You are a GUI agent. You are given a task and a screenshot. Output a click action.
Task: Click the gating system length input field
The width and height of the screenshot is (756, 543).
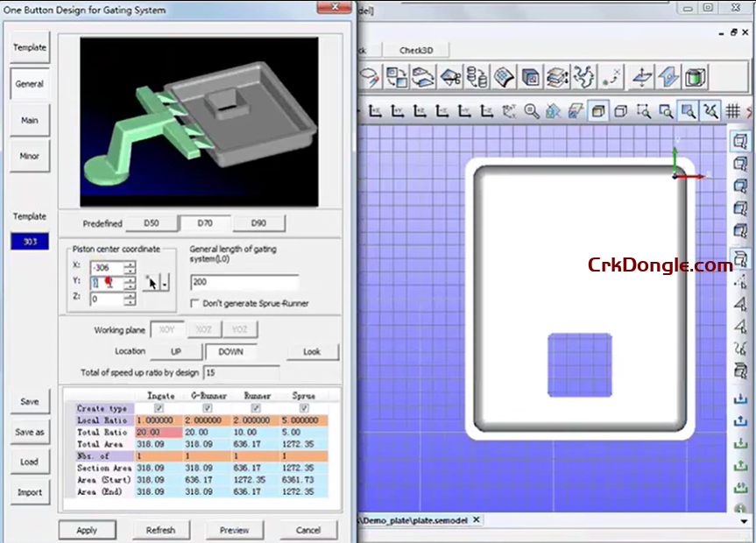coord(244,283)
